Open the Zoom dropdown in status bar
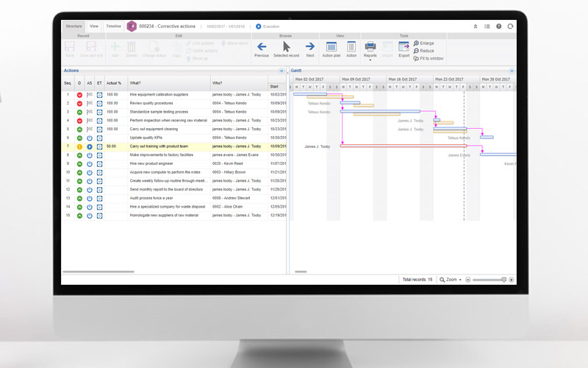The width and height of the screenshot is (588, 368). [451, 280]
